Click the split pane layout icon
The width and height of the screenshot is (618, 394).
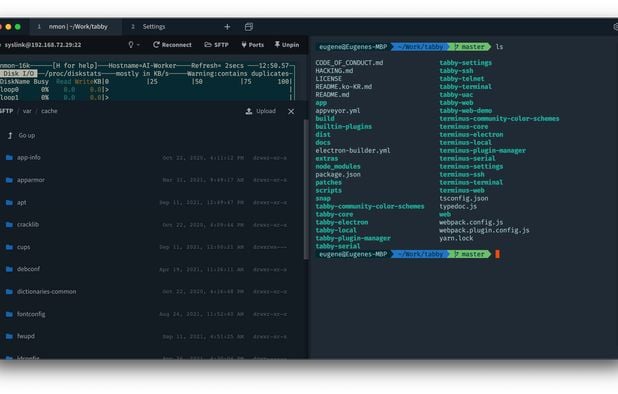[249, 27]
